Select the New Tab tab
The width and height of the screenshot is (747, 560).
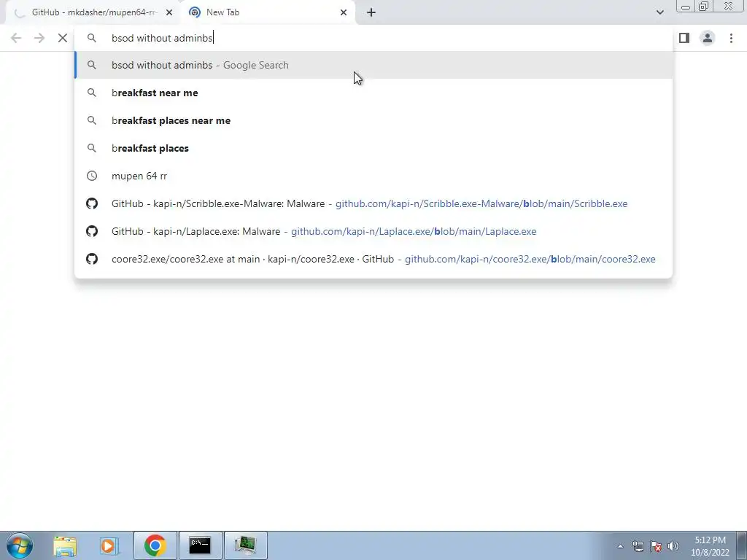tap(268, 12)
